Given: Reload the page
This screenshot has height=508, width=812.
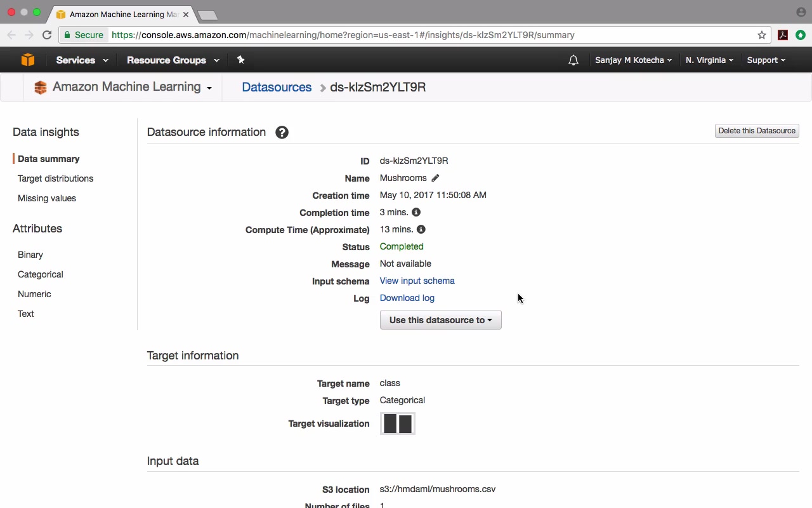Looking at the screenshot, I should (47, 35).
